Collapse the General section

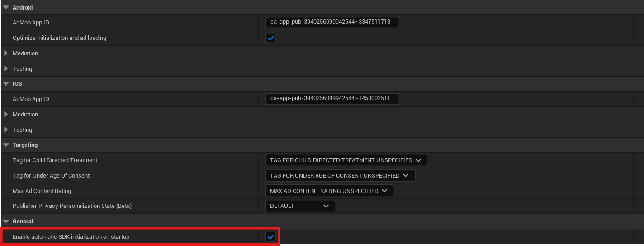click(x=6, y=222)
